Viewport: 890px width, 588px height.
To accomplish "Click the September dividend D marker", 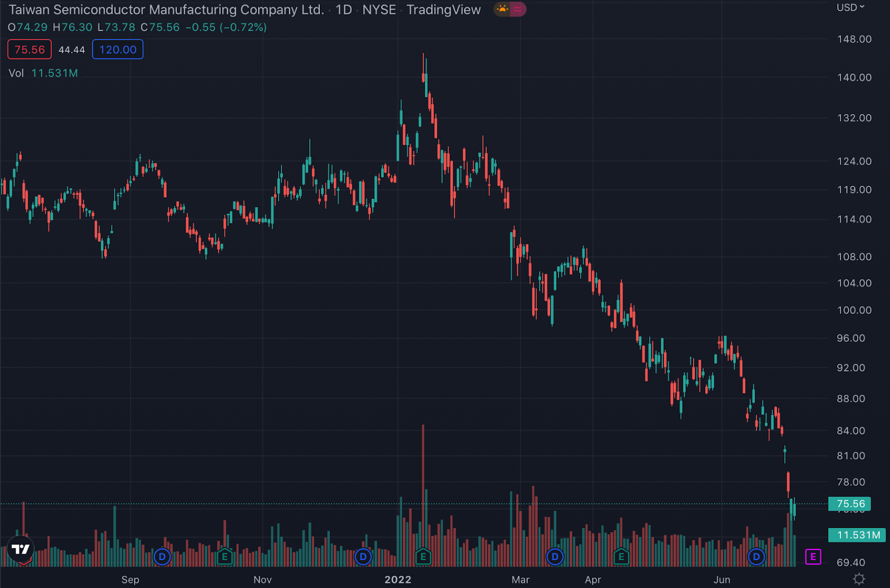I will 162,556.
